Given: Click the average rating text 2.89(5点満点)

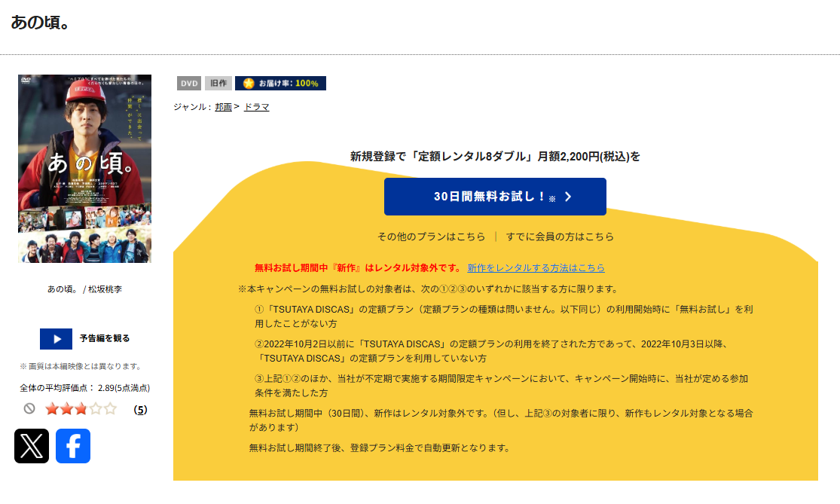Looking at the screenshot, I should point(124,388).
